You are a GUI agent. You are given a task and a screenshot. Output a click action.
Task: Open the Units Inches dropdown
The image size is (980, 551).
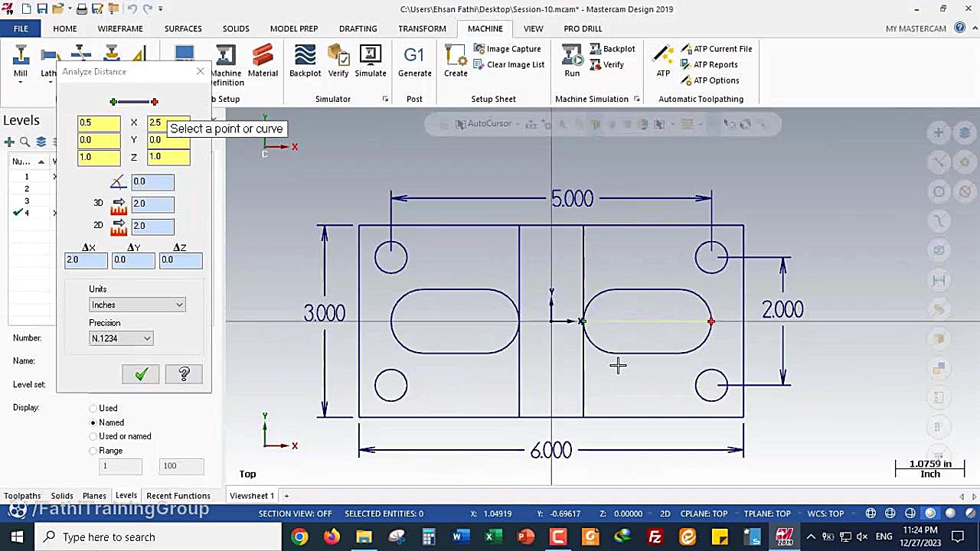[x=137, y=305]
